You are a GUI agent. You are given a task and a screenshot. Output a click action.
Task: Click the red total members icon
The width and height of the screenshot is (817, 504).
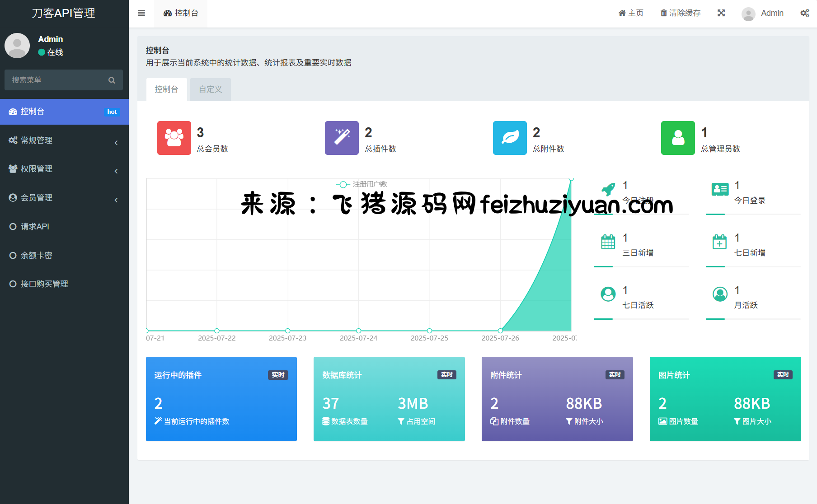[174, 138]
